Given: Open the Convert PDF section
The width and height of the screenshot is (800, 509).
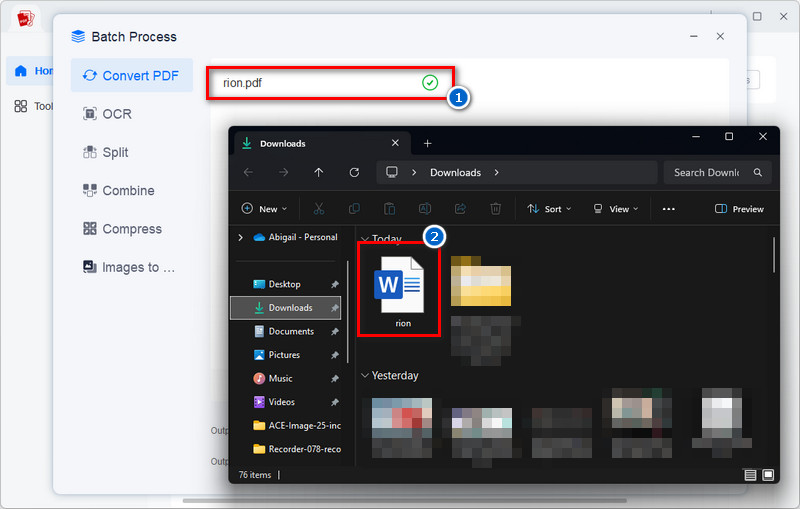Looking at the screenshot, I should point(132,75).
